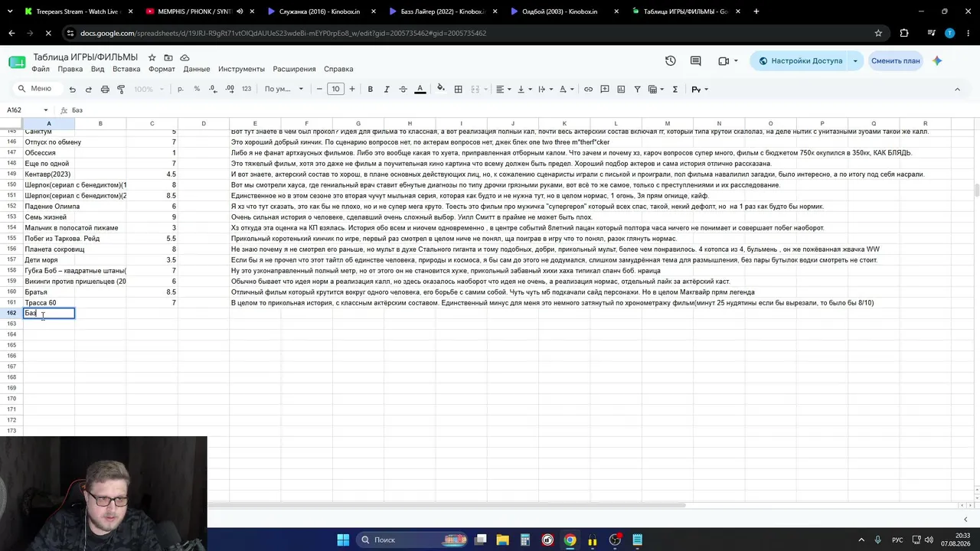This screenshot has width=980, height=551.
Task: Create a filter with funnel icon
Action: 637,90
